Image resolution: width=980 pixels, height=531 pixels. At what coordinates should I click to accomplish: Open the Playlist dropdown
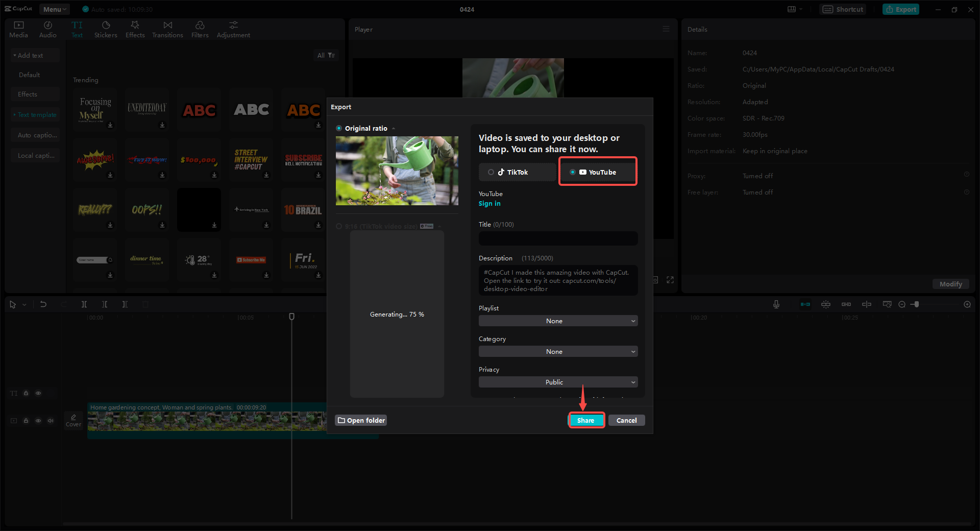558,321
